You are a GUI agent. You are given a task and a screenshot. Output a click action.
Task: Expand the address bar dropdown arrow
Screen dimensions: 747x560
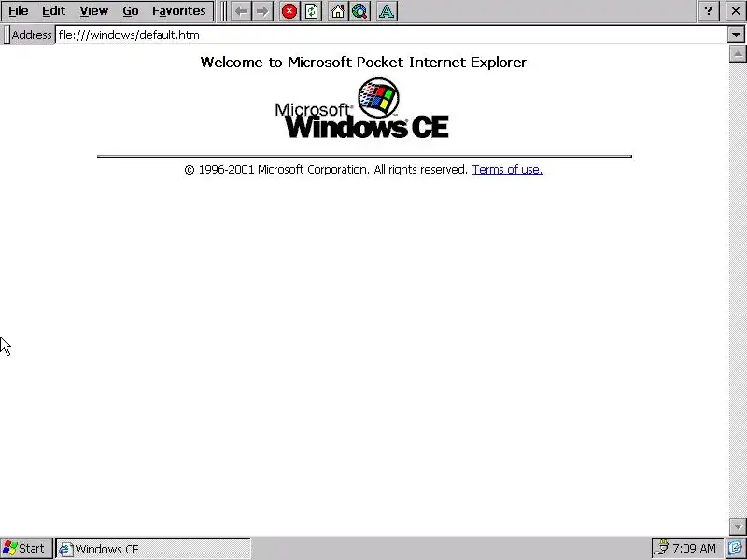point(736,35)
